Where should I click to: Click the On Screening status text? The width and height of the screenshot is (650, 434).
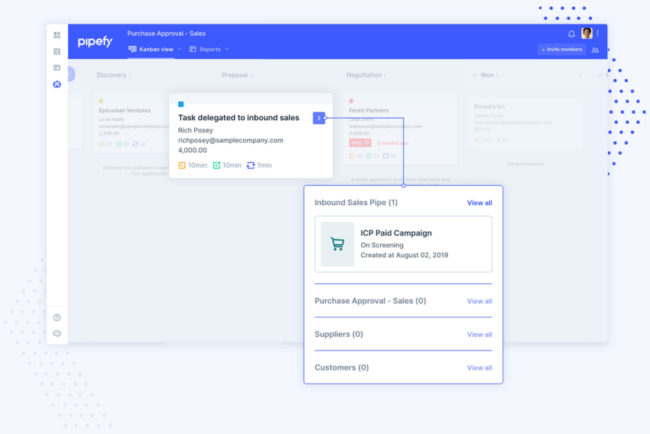382,245
